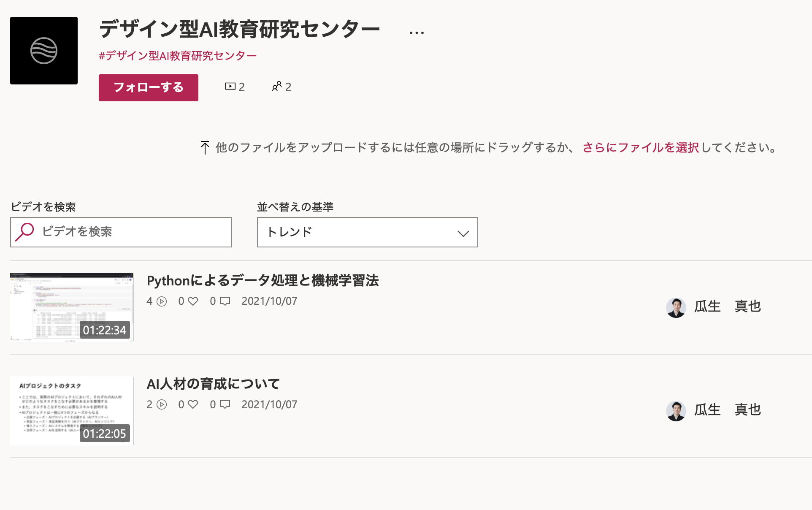
Task: Click the chevron arrow of the sort box
Action: tap(463, 233)
